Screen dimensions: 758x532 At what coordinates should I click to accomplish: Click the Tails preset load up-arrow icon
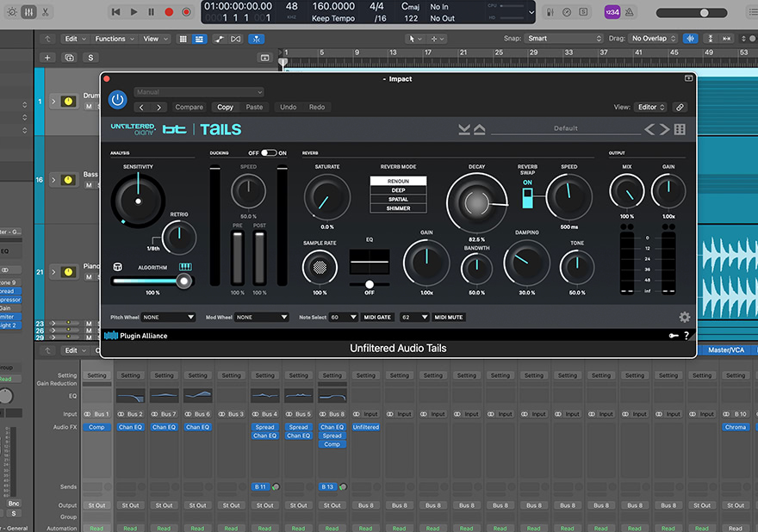click(x=480, y=129)
